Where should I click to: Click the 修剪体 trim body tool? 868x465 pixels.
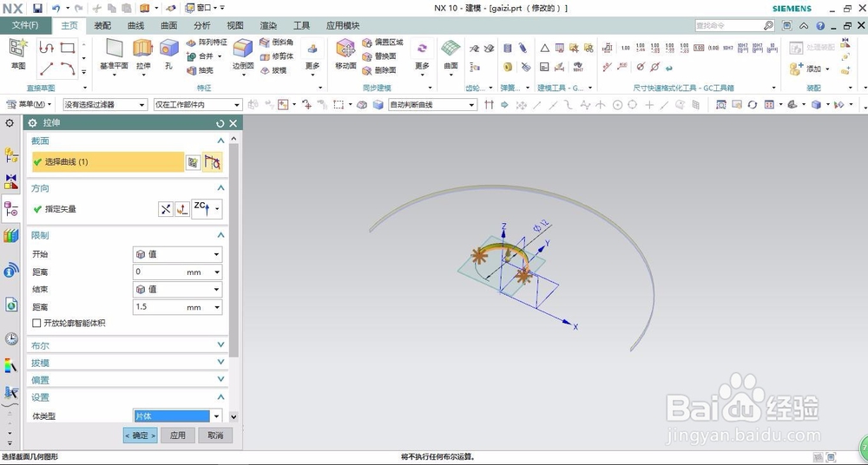point(276,56)
